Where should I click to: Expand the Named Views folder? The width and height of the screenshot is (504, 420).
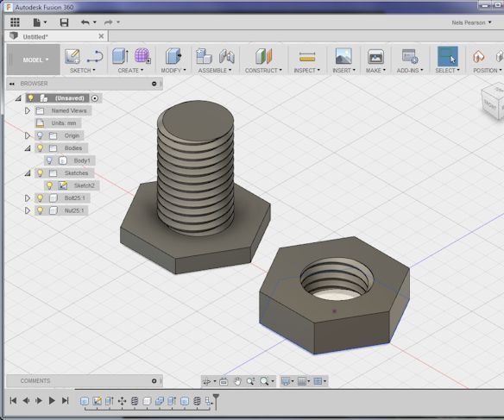pos(28,110)
